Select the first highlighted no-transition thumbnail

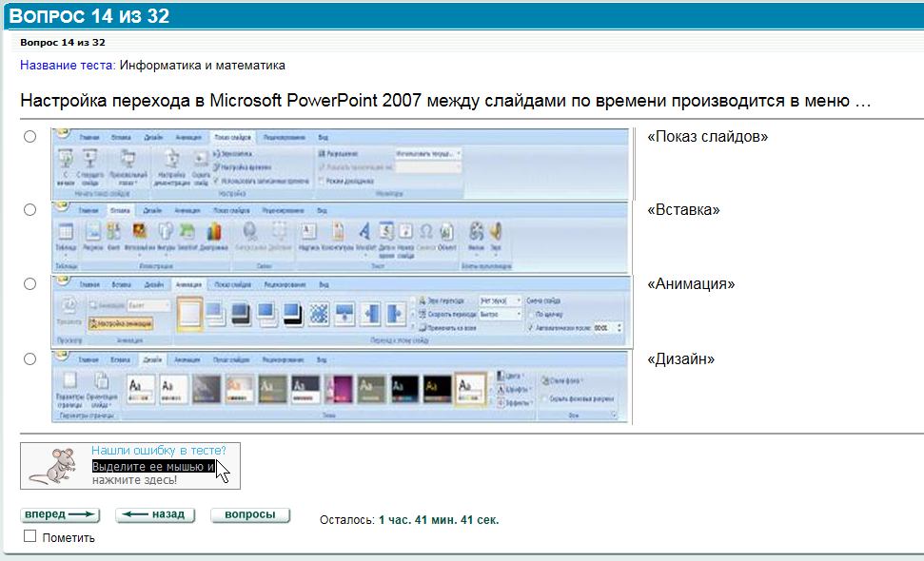189,313
